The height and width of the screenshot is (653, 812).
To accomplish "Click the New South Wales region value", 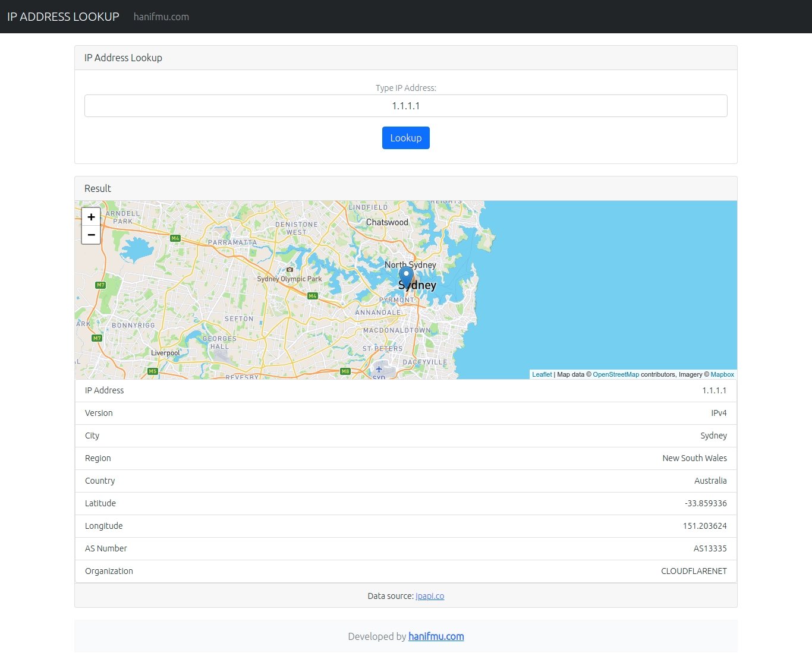I will [695, 458].
